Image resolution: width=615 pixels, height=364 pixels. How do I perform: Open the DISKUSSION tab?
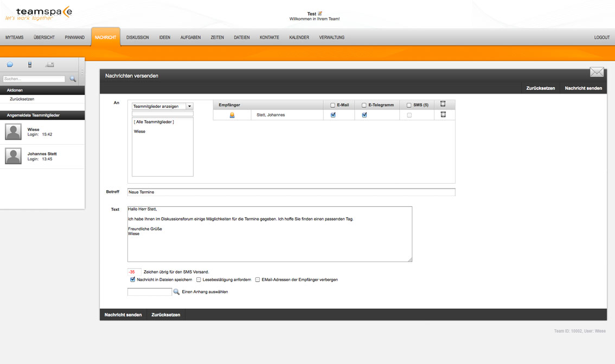pos(138,37)
